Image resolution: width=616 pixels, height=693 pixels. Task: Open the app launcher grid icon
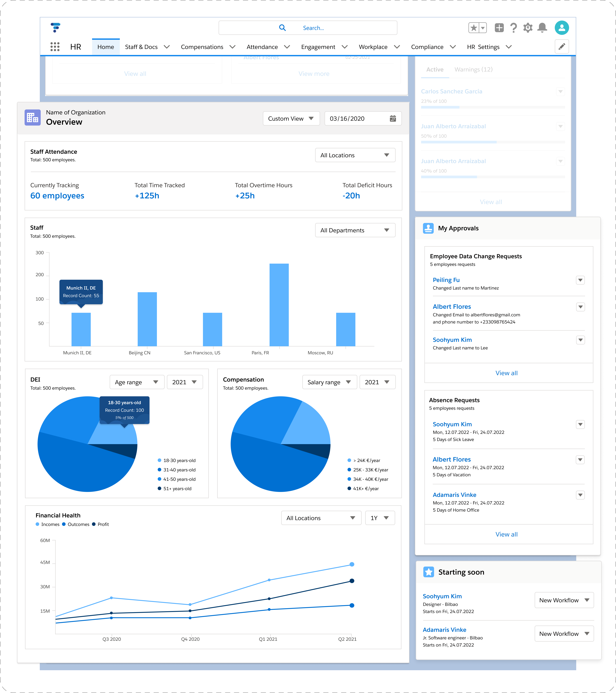pyautogui.click(x=55, y=47)
